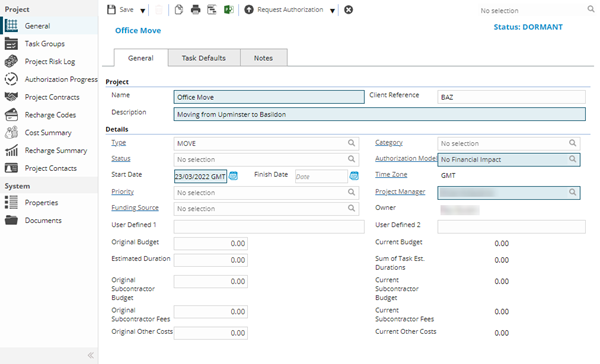This screenshot has width=600, height=364.
Task: Collapse the left sidebar with chevrons
Action: 91,355
